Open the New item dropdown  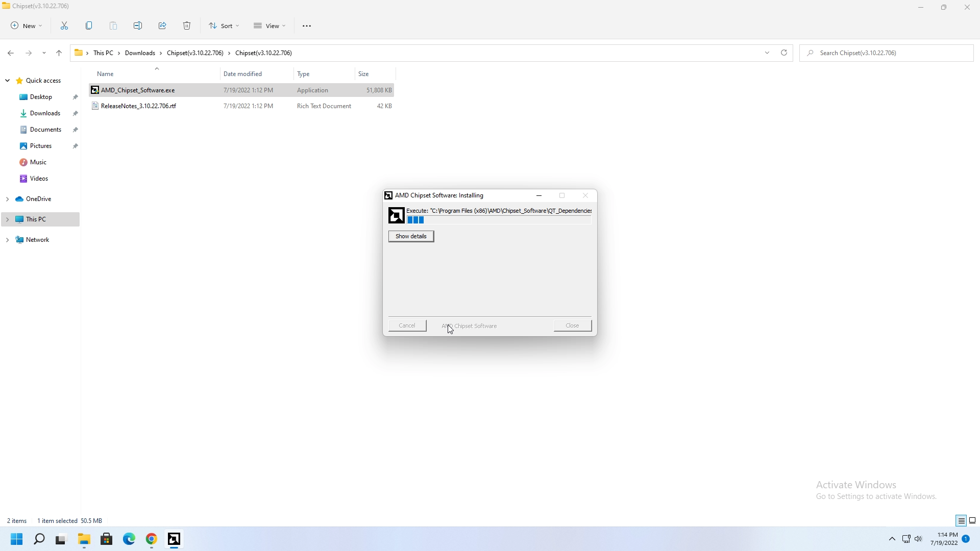click(x=27, y=26)
